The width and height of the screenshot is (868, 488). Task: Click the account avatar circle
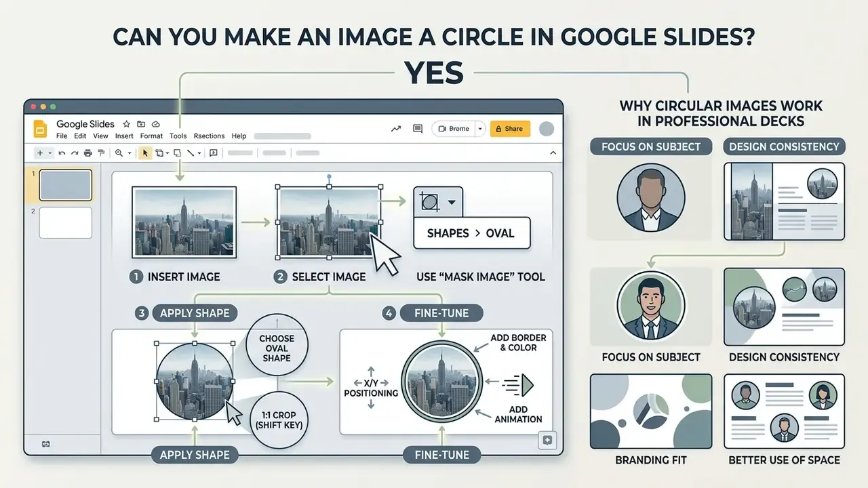[546, 129]
